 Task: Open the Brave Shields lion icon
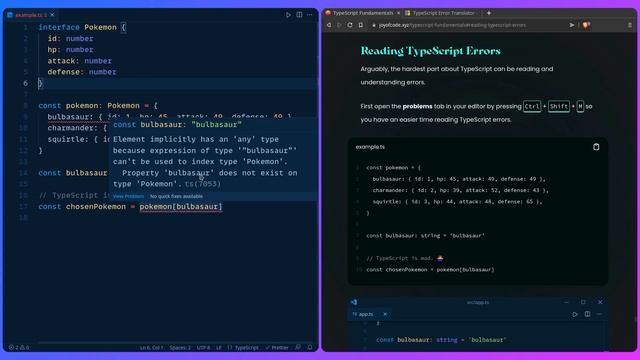(x=586, y=25)
